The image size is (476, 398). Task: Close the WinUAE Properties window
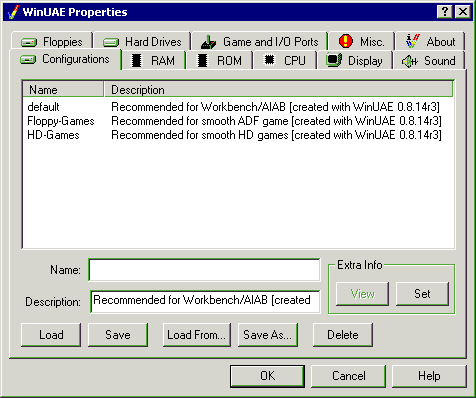463,12
